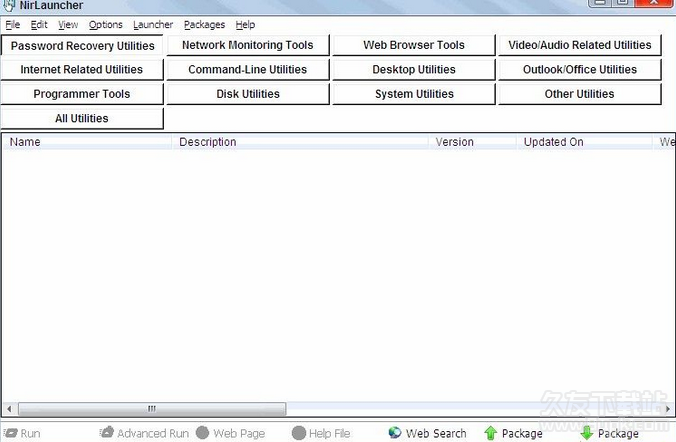Open the Help menu
The image size is (676, 442).
pos(245,25)
